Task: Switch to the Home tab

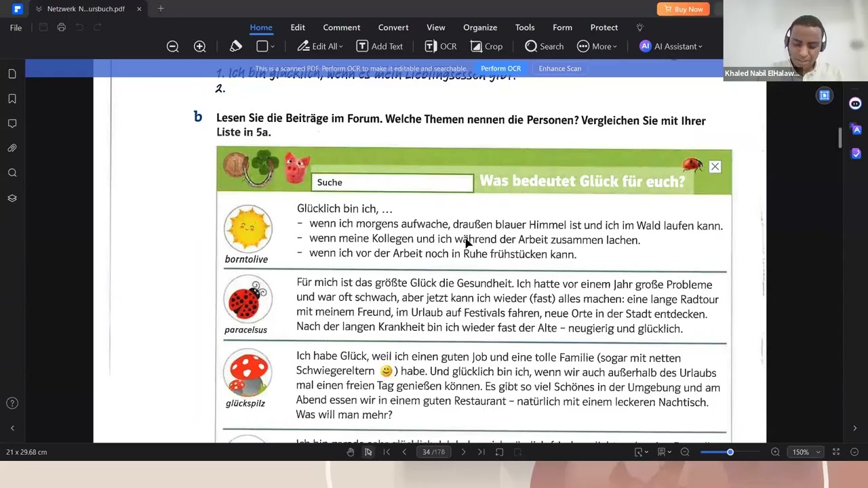Action: click(x=261, y=27)
